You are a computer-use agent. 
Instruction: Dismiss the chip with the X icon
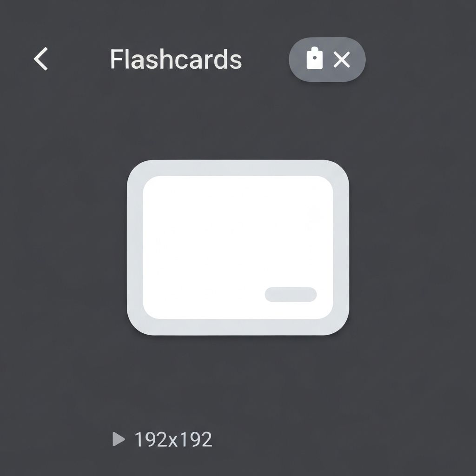click(x=342, y=59)
